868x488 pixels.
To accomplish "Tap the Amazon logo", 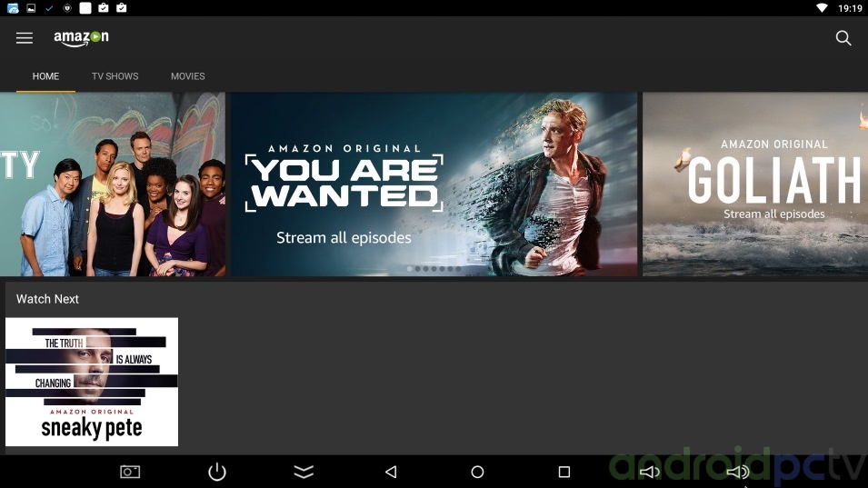I will 81,38.
